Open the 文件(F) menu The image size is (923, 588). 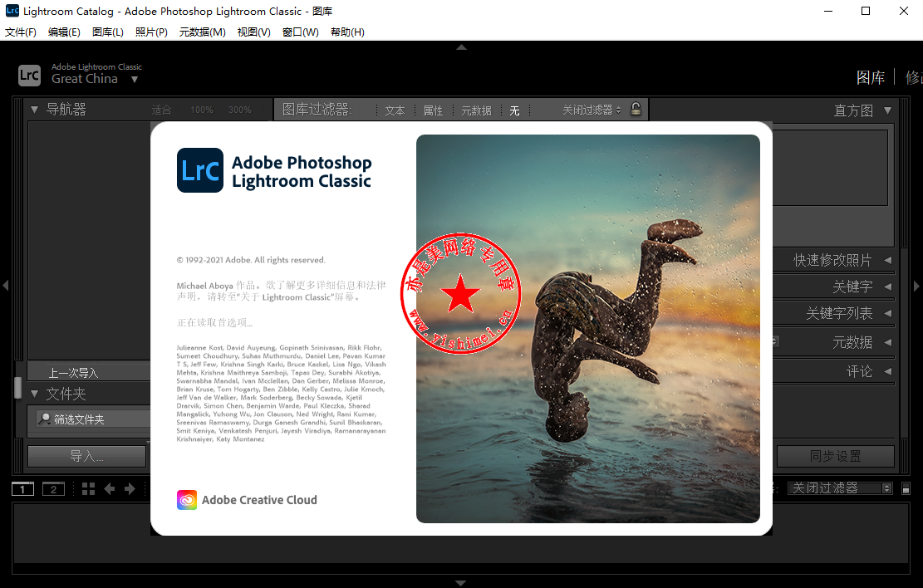click(21, 32)
